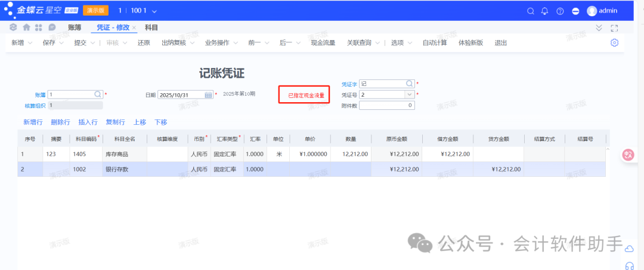Switch to the 账簿 tab
This screenshot has width=644, height=270.
75,27
